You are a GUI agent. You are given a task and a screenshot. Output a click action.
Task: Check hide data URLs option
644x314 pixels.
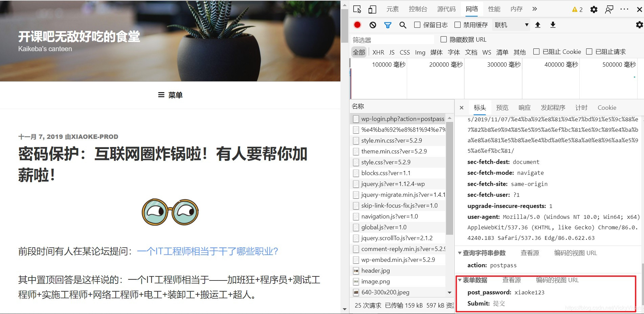pos(444,39)
